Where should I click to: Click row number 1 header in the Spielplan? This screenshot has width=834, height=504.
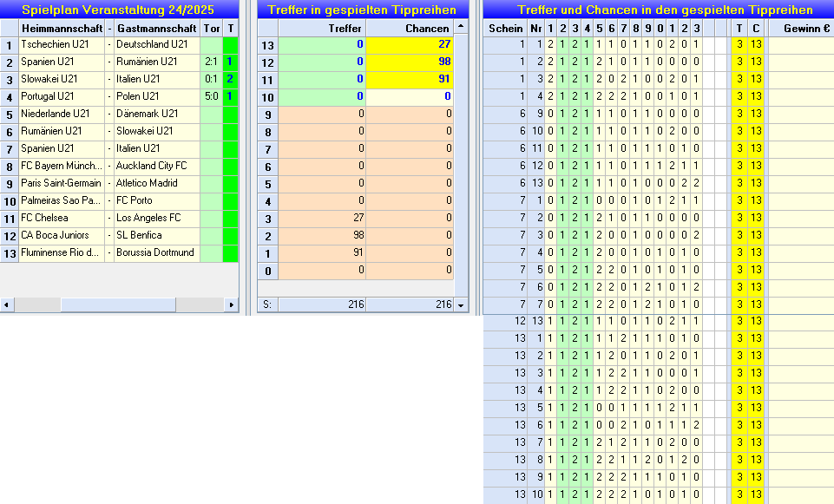tap(9, 45)
